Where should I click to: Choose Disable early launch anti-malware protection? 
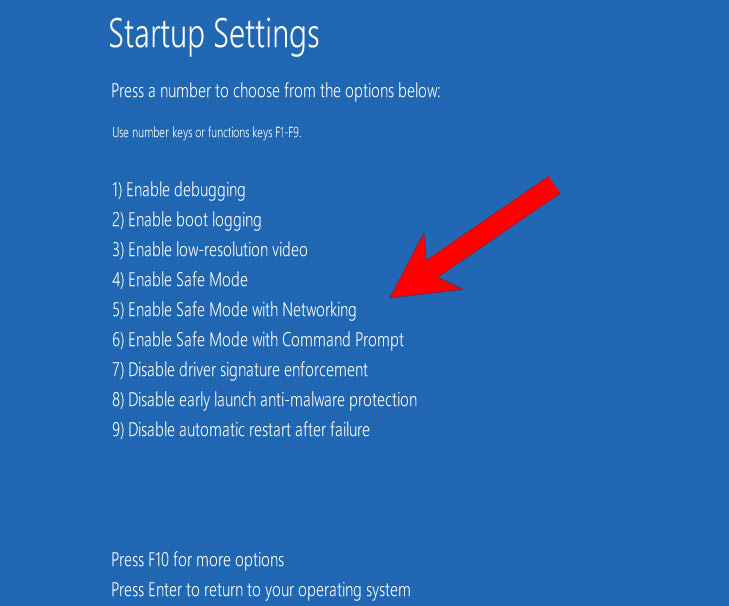point(264,400)
